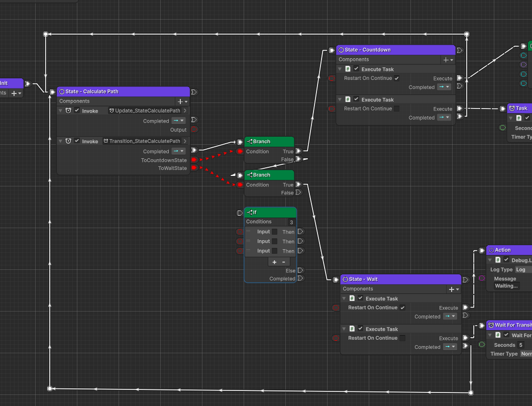Open the Completed dropdown under Update_StateCalculatePath Invoke
532x406 pixels.
[178, 121]
